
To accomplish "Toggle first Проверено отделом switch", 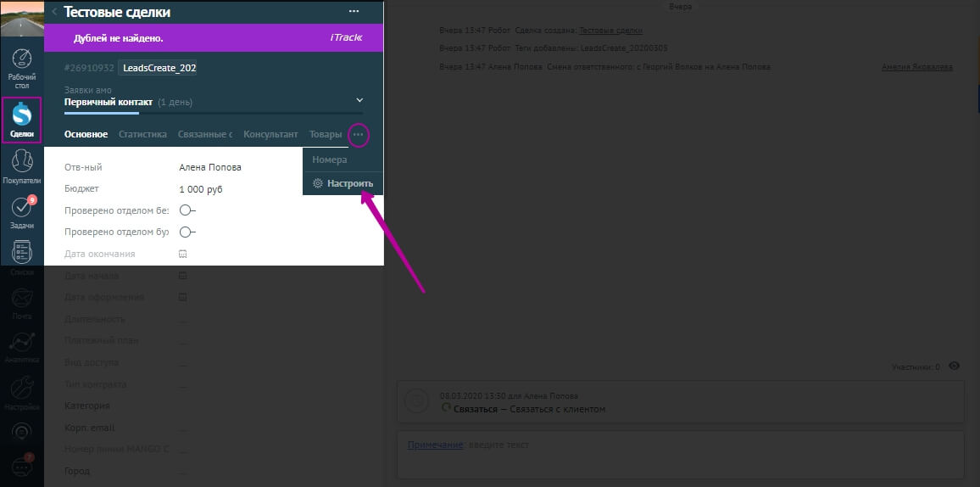I will [187, 210].
